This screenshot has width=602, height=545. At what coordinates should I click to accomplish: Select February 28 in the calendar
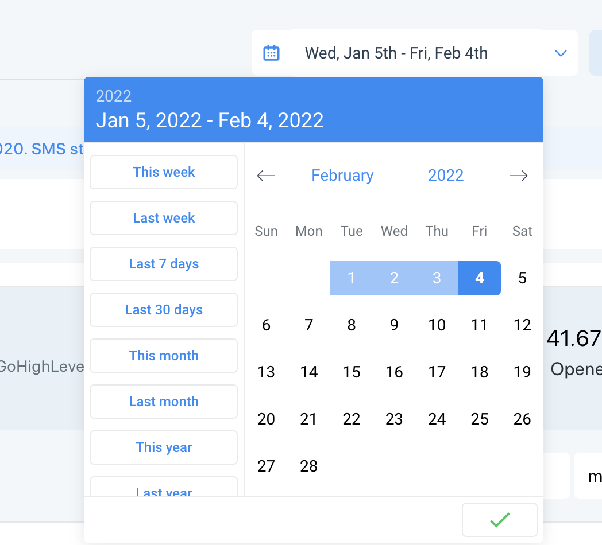pos(309,466)
